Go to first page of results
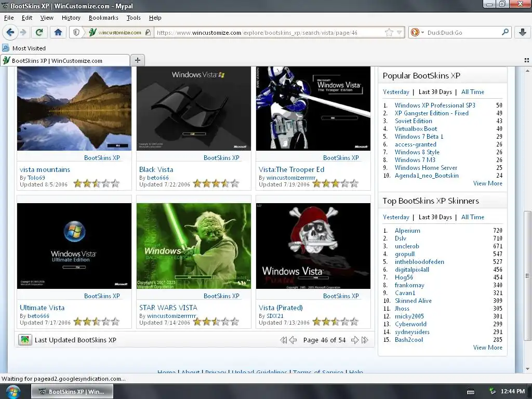 point(283,340)
